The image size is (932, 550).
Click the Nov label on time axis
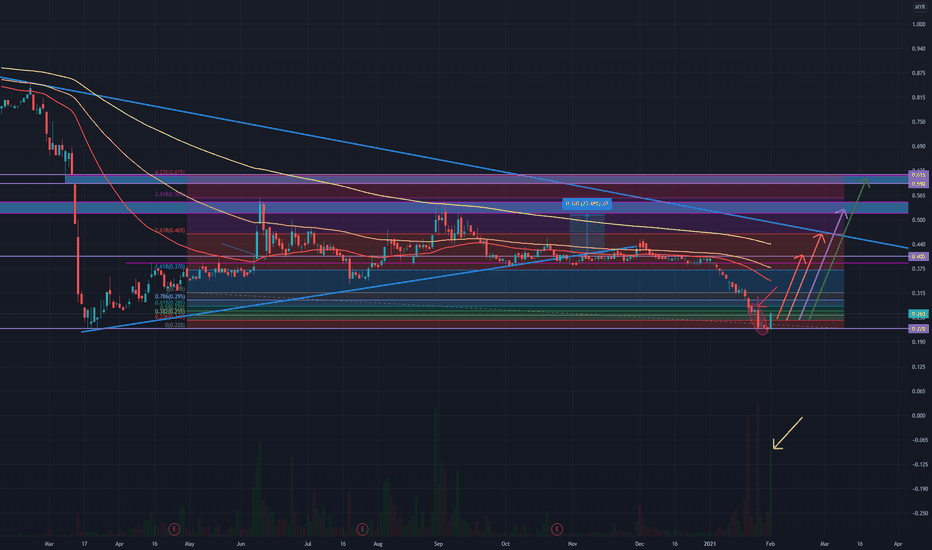(x=572, y=543)
